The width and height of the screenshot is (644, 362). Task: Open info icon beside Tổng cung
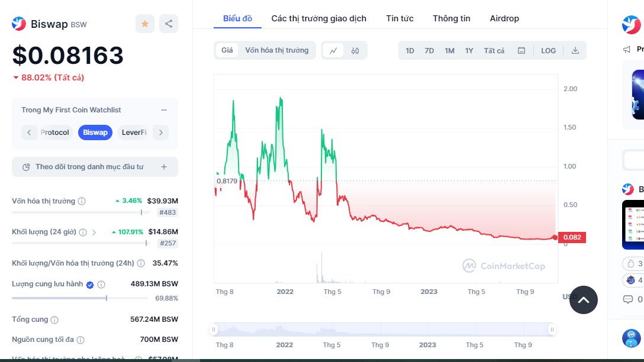(54, 320)
